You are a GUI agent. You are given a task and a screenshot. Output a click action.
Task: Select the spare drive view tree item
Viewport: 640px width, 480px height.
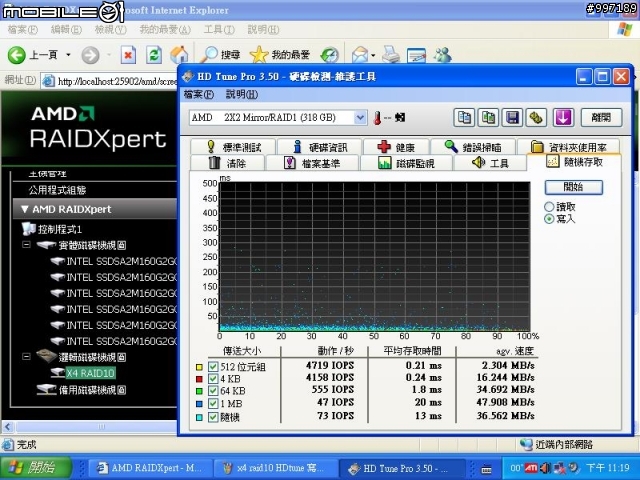[x=92, y=389]
